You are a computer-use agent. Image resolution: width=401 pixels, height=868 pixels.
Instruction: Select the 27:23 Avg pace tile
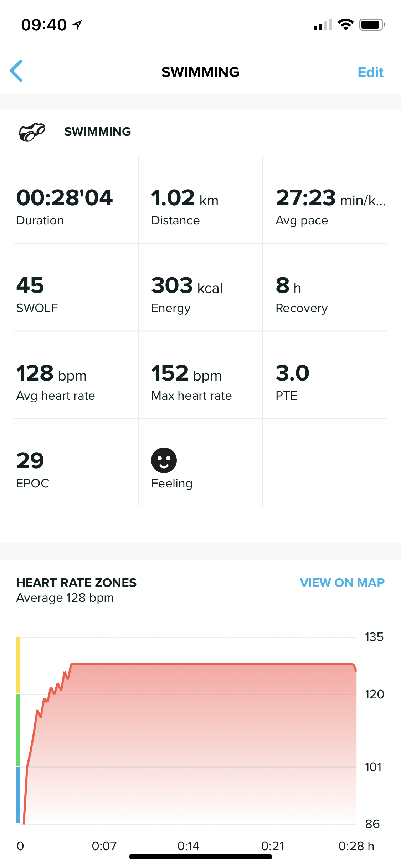point(325,200)
